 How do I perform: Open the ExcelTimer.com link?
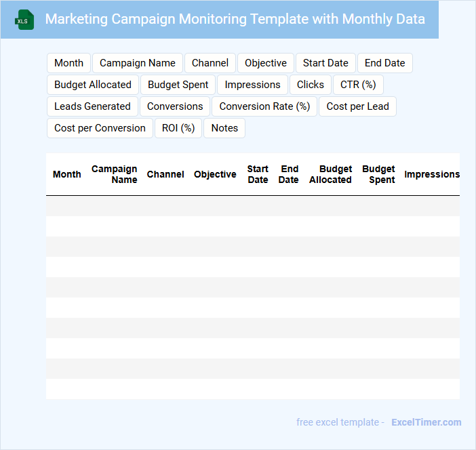426,422
